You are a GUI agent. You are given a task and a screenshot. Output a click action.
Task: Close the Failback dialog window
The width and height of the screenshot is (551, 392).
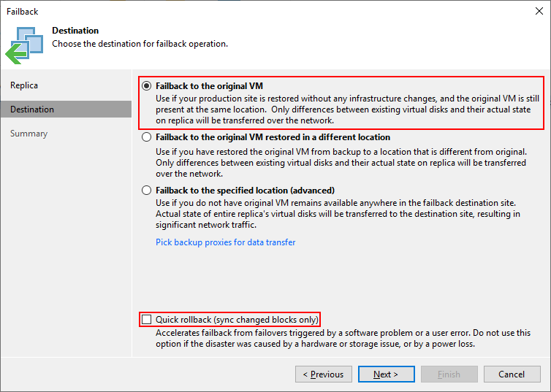(538, 11)
